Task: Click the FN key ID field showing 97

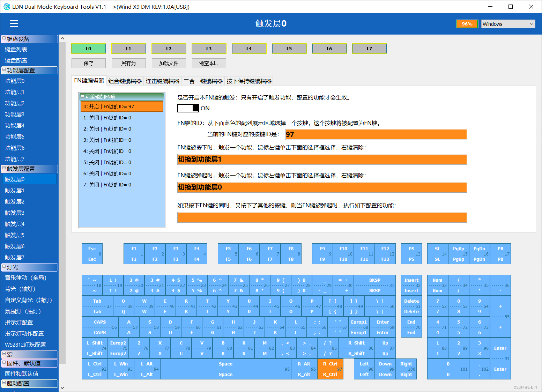Action: (376, 134)
